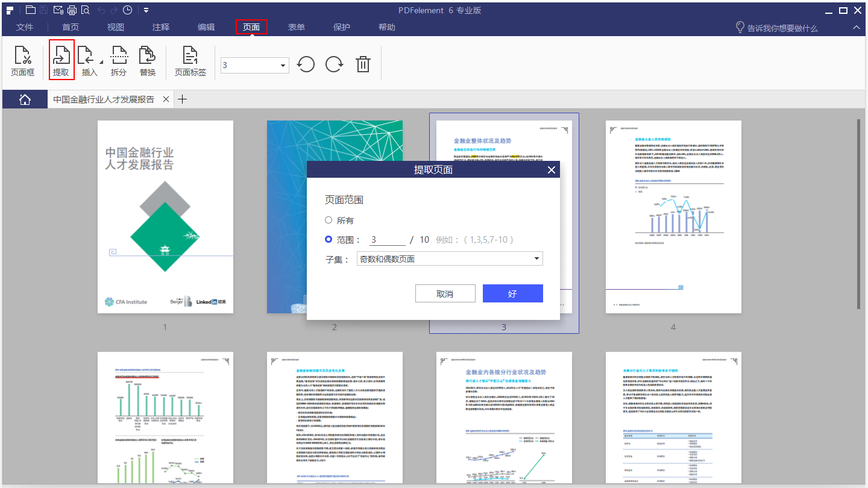Viewport: 868px width, 488px height.
Task: Click the 告诉我你想要做什么 search box
Action: point(782,28)
